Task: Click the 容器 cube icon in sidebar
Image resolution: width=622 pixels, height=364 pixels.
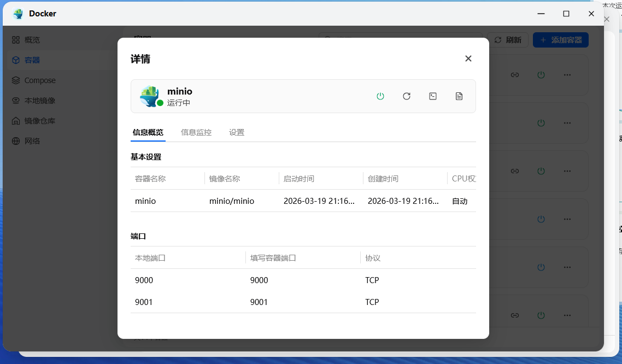Action: [16, 60]
